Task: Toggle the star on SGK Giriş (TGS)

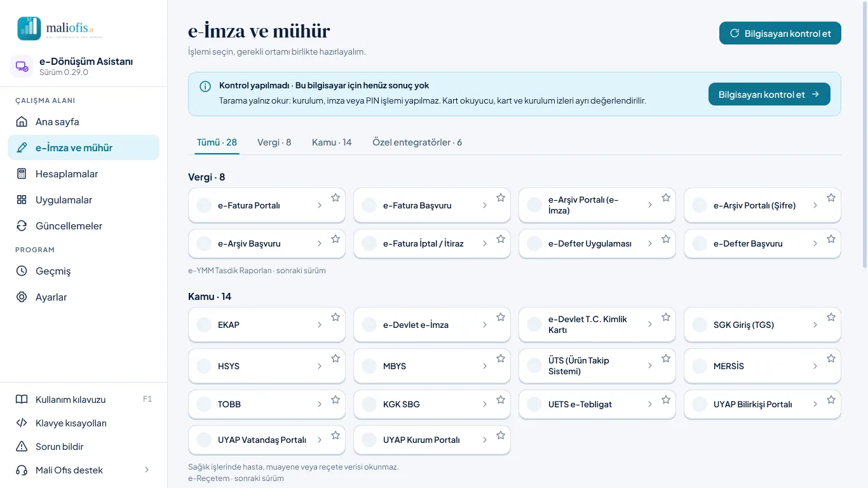Action: pyautogui.click(x=831, y=317)
